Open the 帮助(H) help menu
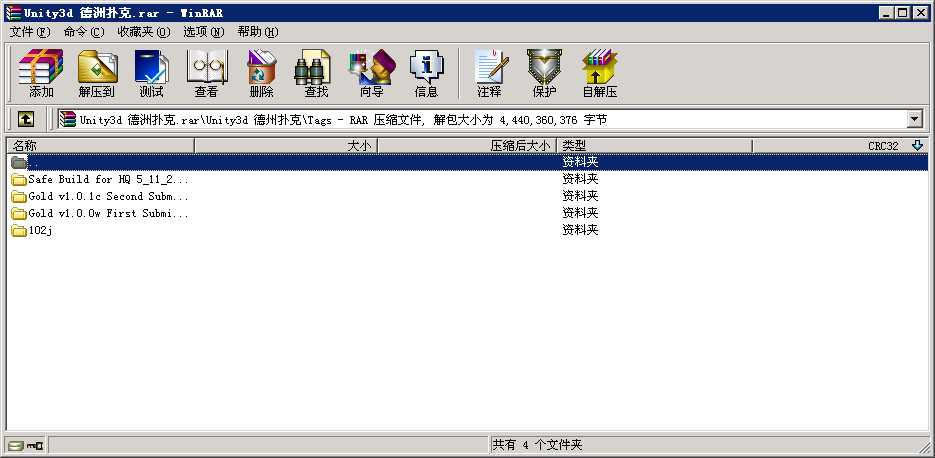935x458 pixels. (x=258, y=32)
